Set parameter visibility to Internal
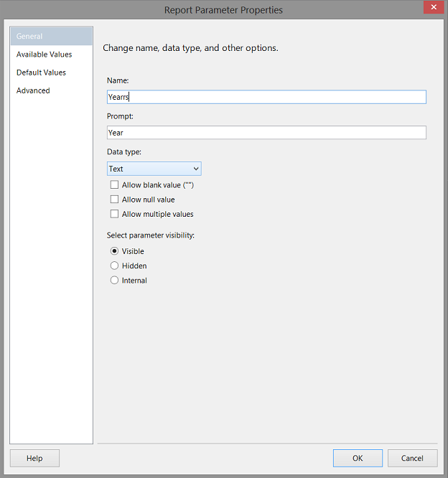This screenshot has height=478, width=448. tap(114, 281)
